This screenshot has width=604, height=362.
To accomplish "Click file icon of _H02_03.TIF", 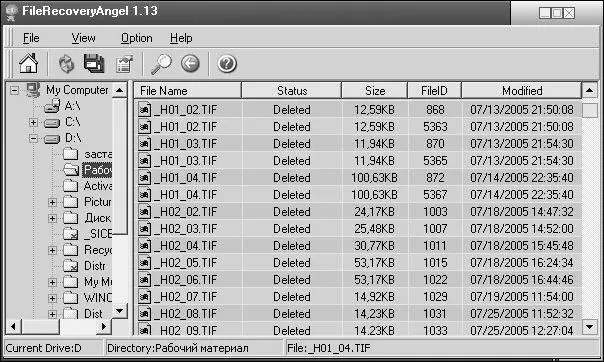I will point(144,229).
